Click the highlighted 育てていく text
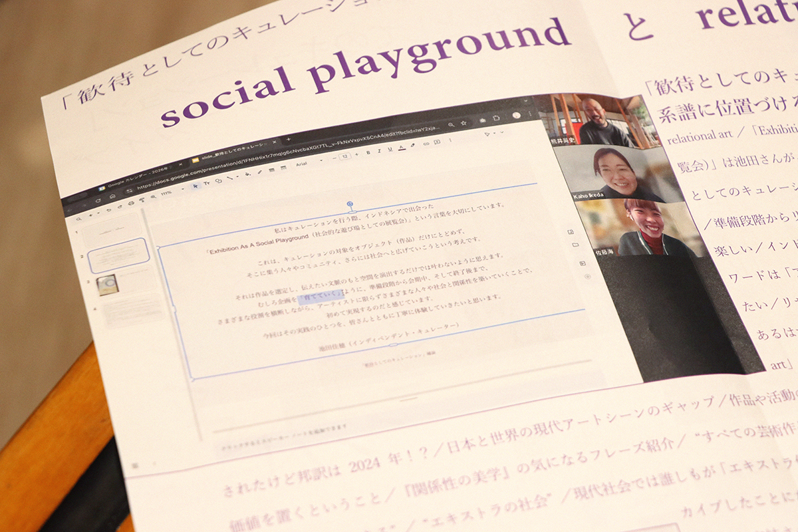 321,296
